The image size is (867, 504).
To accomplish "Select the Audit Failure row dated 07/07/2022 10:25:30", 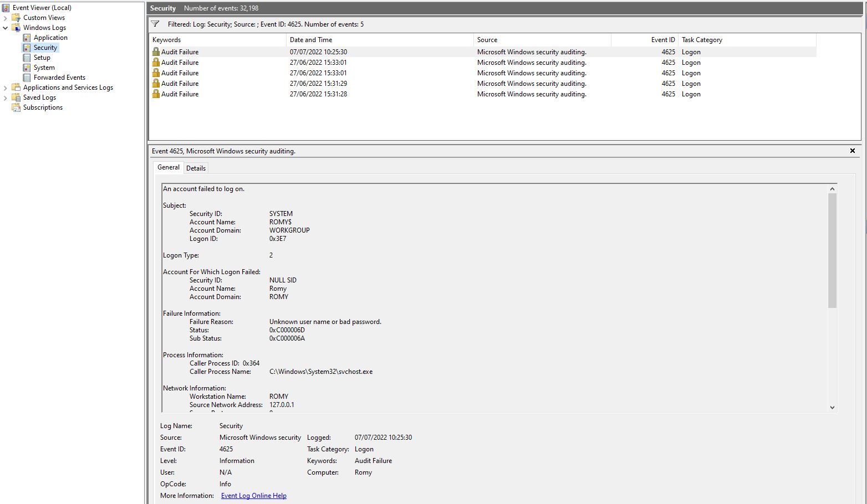I will tap(482, 52).
